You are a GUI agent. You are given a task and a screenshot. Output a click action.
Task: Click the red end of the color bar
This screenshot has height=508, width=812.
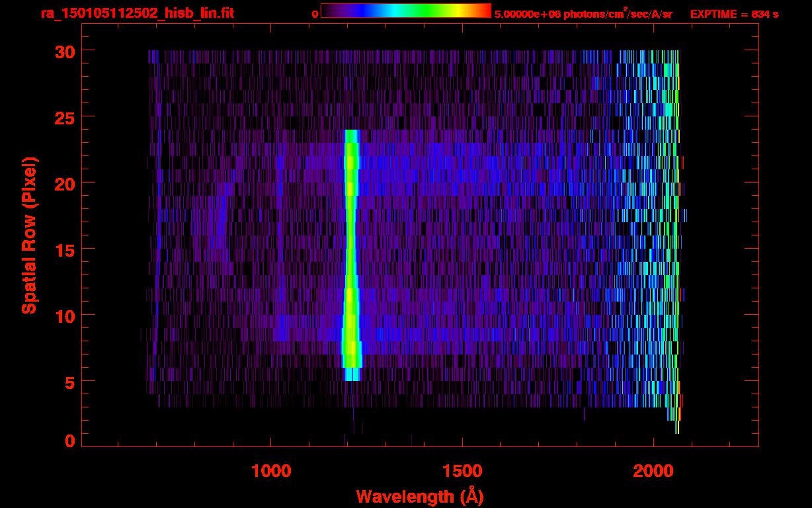(x=486, y=11)
